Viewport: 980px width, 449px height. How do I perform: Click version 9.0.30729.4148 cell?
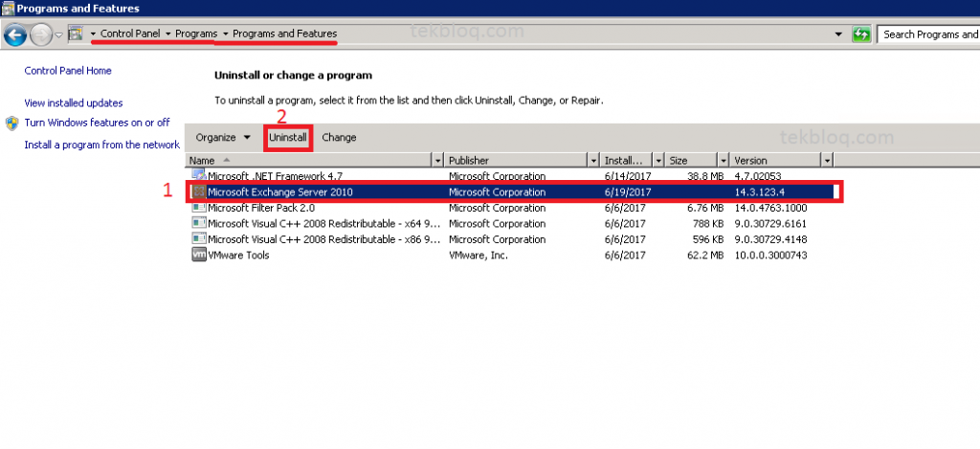click(770, 239)
